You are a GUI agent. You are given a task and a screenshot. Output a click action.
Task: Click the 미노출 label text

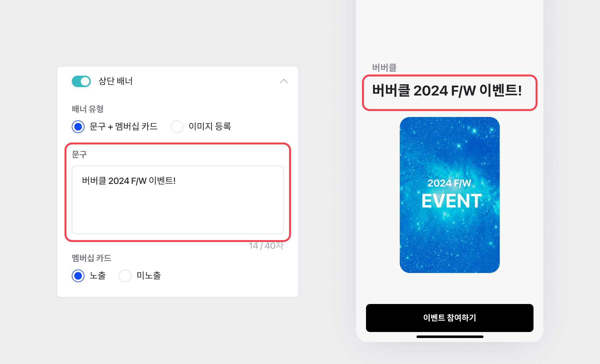click(x=149, y=276)
